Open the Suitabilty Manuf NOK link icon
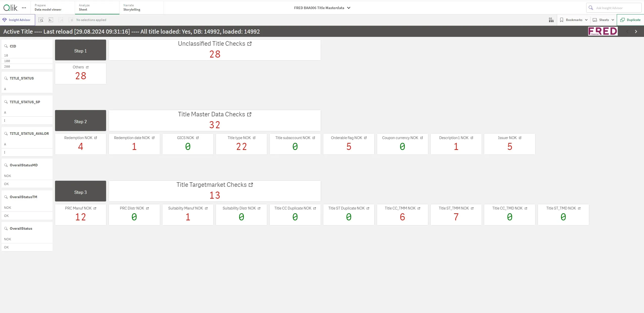The image size is (644, 313). [206, 208]
